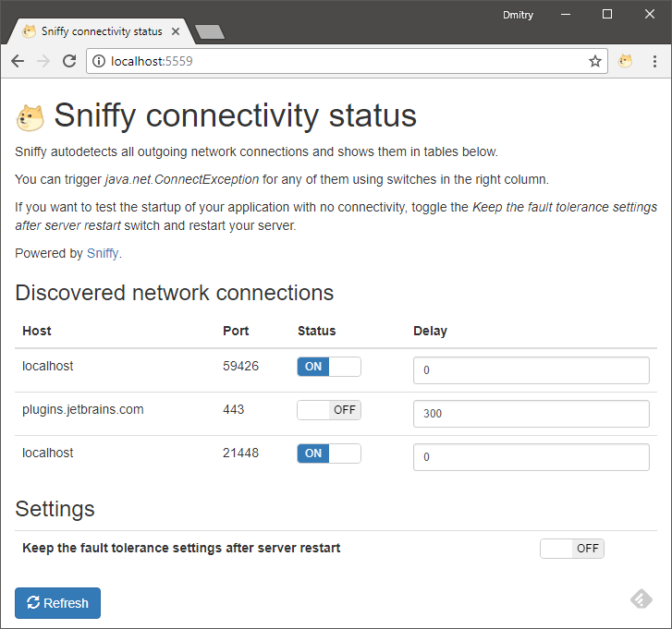Reload the page with the refresh icon
672x629 pixels.
click(69, 61)
